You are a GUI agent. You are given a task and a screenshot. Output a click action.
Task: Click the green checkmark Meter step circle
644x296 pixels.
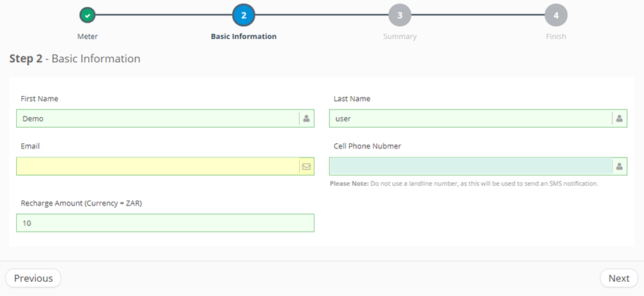point(87,15)
